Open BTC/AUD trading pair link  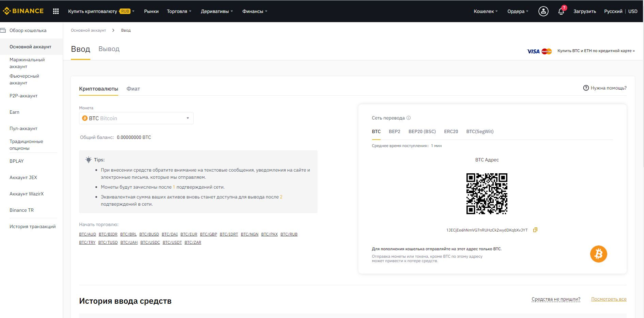tap(88, 234)
